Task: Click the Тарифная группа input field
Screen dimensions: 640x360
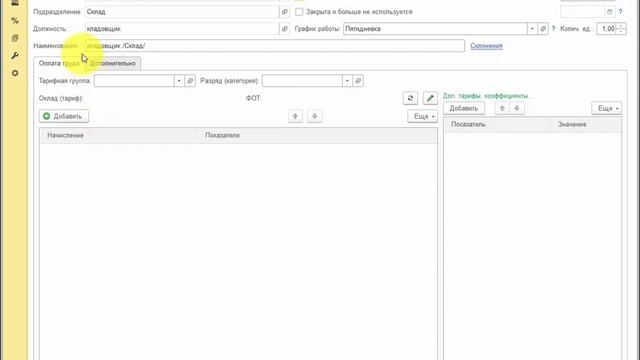Action: [134, 81]
